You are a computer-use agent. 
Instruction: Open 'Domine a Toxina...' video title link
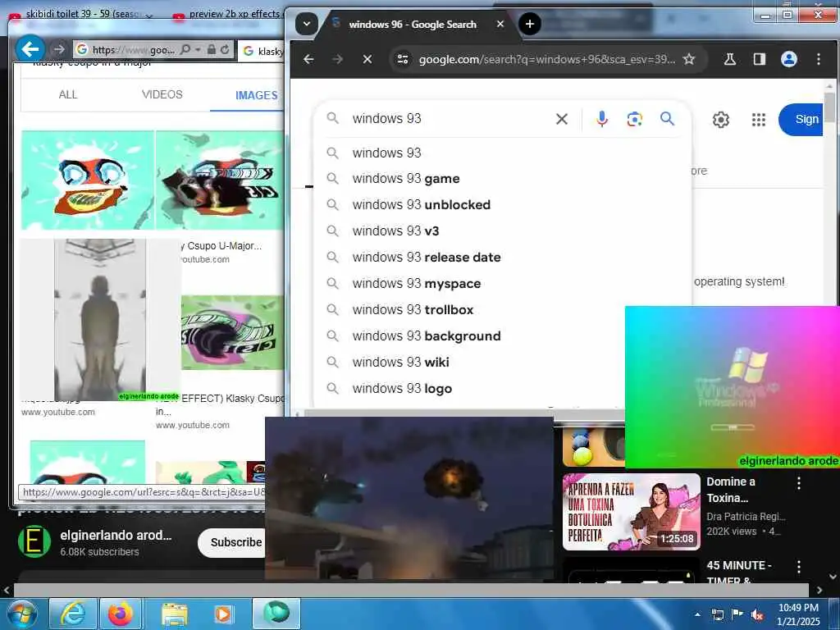(731, 490)
